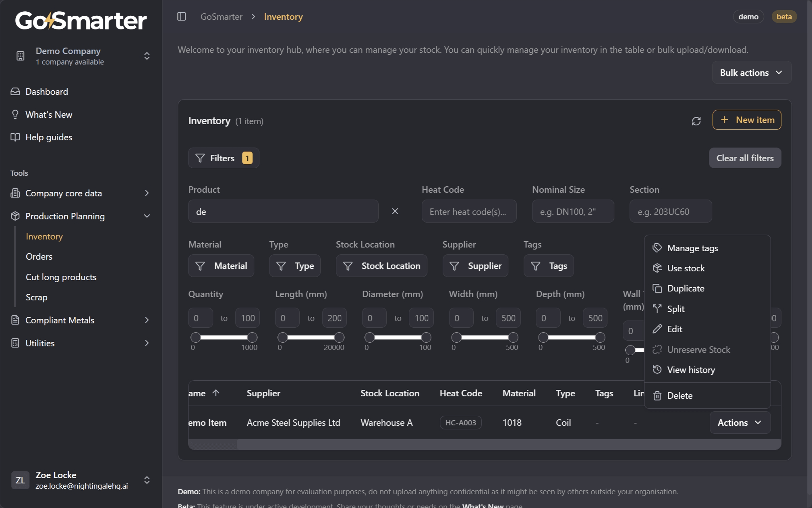812x508 pixels.
Task: Click the Utilities calculator icon
Action: coord(15,343)
